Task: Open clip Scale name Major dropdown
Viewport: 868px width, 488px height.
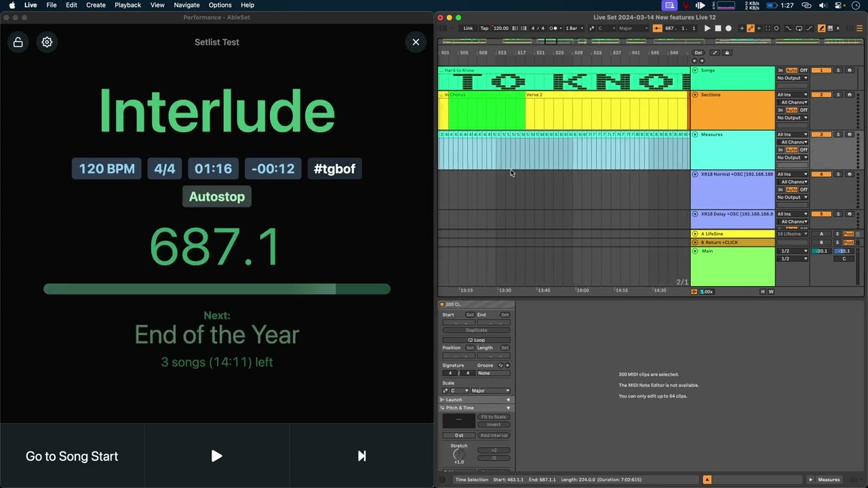Action: 490,390
